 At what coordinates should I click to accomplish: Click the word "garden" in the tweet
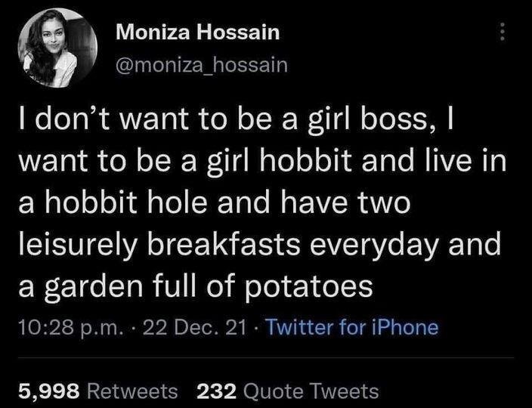click(94, 286)
